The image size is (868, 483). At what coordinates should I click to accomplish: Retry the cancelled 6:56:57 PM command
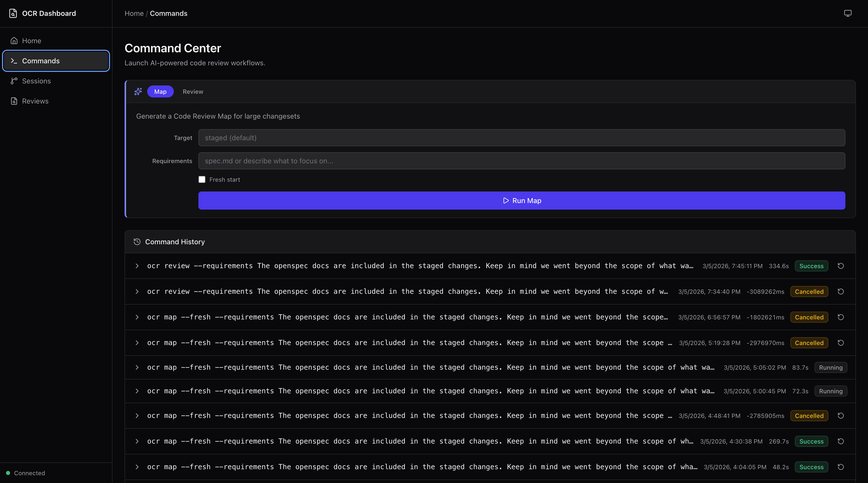[841, 317]
